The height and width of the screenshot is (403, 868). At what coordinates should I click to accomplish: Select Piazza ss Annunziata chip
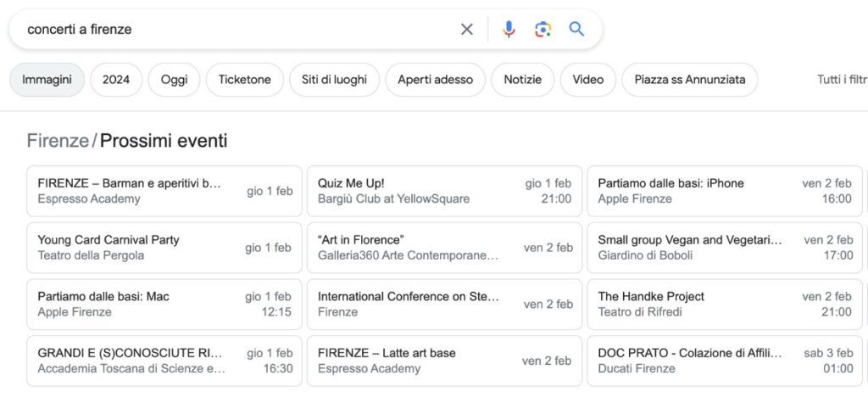pos(690,80)
